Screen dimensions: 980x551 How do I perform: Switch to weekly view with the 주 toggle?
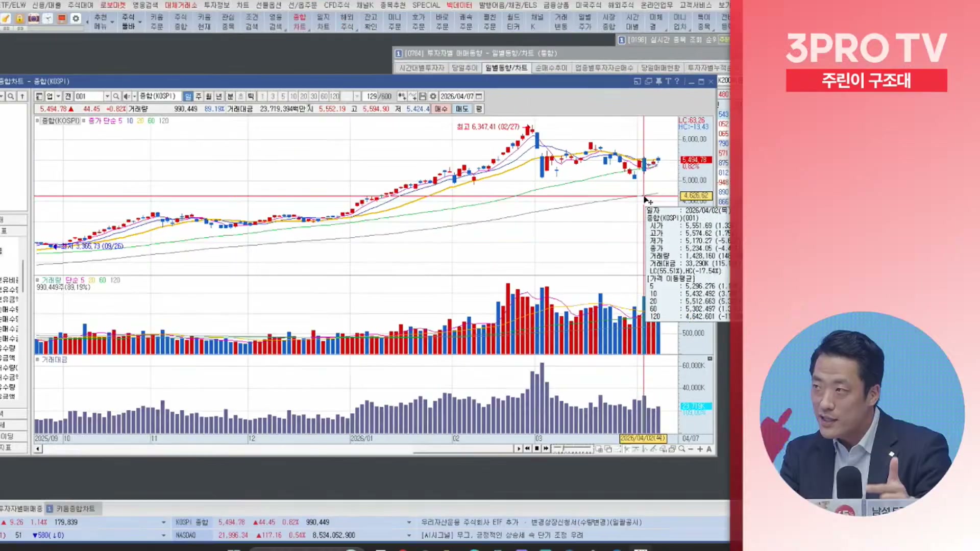[x=198, y=96]
